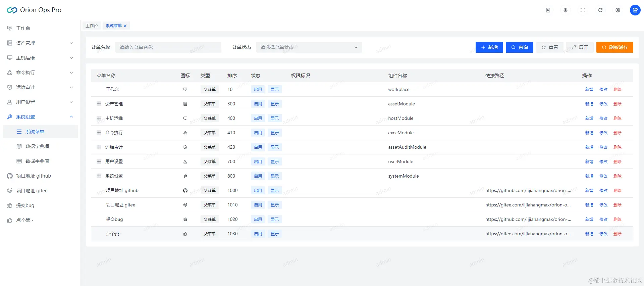The image size is (644, 286).
Task: Toggle 启用 status for 工作台 row
Action: pos(258,89)
